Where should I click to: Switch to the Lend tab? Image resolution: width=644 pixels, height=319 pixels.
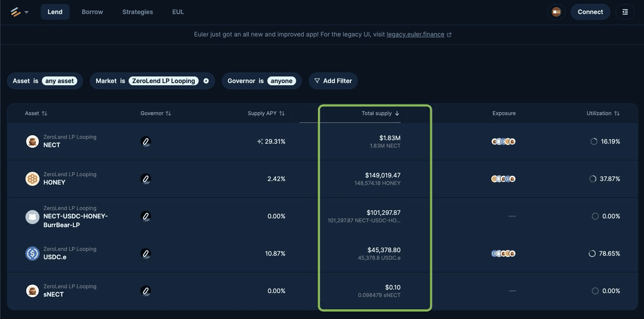coord(55,12)
